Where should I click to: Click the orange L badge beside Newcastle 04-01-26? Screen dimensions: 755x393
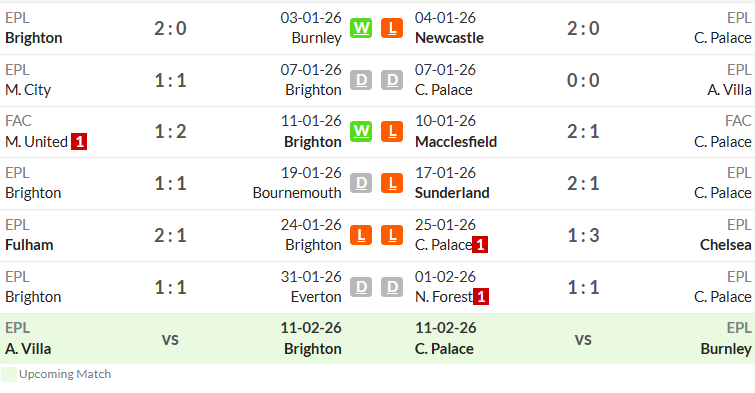(x=392, y=28)
